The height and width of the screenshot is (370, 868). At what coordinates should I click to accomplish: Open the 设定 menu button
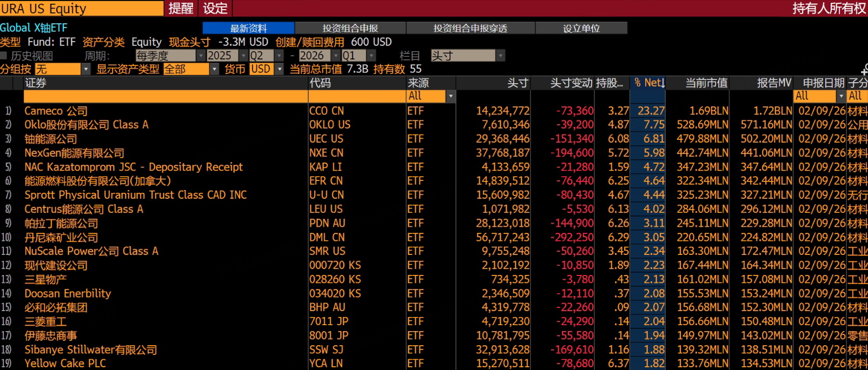215,8
